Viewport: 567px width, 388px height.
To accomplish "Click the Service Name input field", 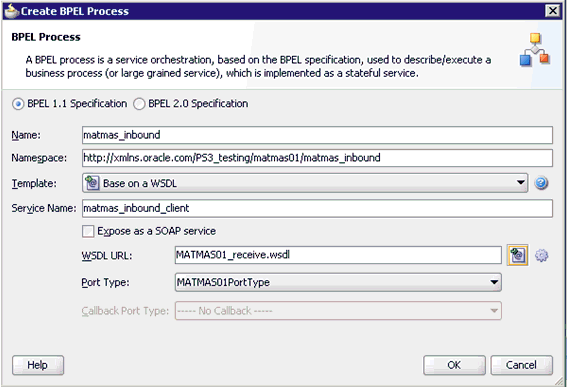I will click(317, 208).
